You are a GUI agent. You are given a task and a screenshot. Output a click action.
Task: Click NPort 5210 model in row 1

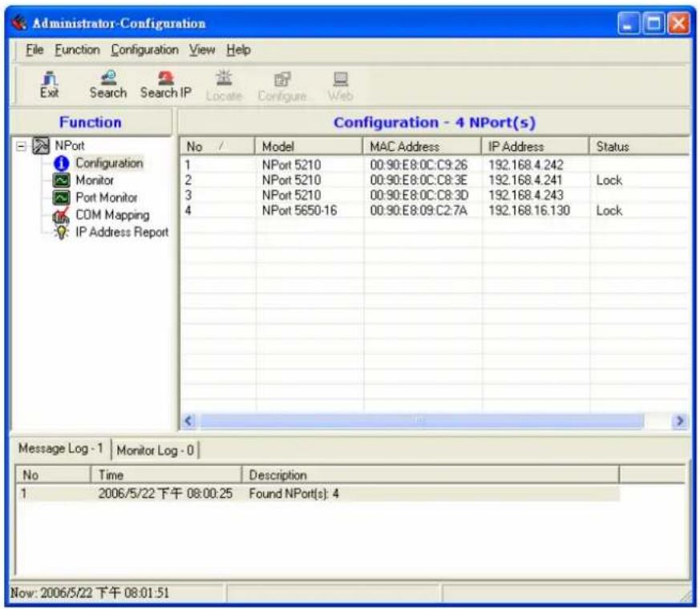click(x=291, y=164)
